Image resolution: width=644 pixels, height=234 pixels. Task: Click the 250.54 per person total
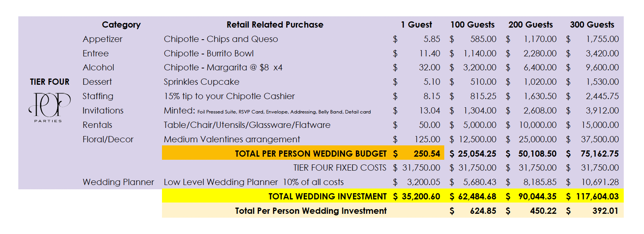coord(427,154)
